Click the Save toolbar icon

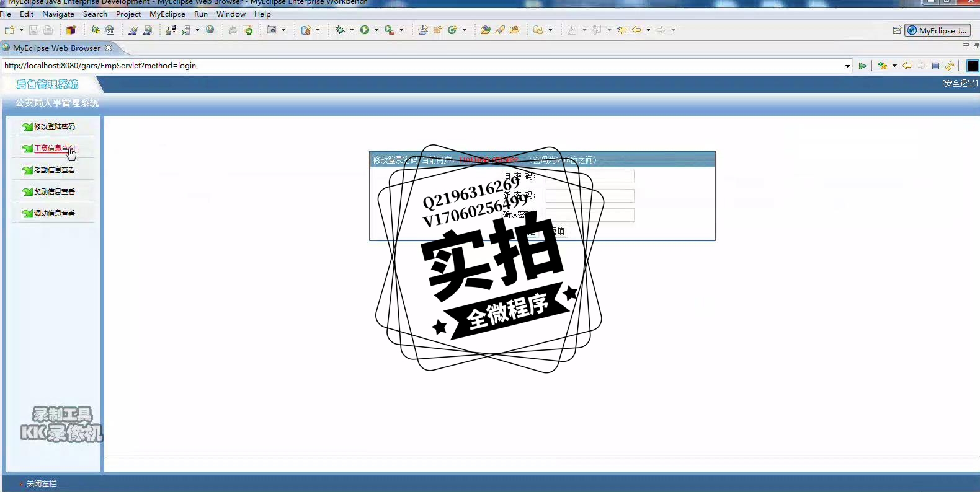coord(33,30)
